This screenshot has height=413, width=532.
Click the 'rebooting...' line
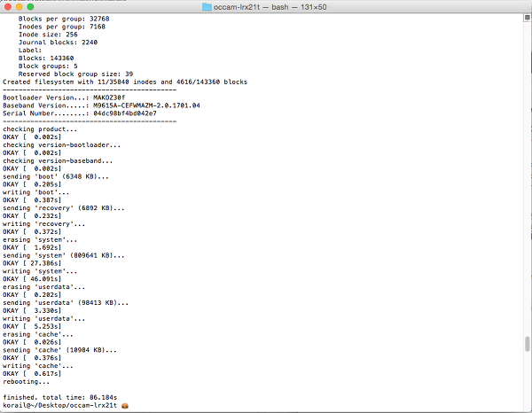pos(26,382)
